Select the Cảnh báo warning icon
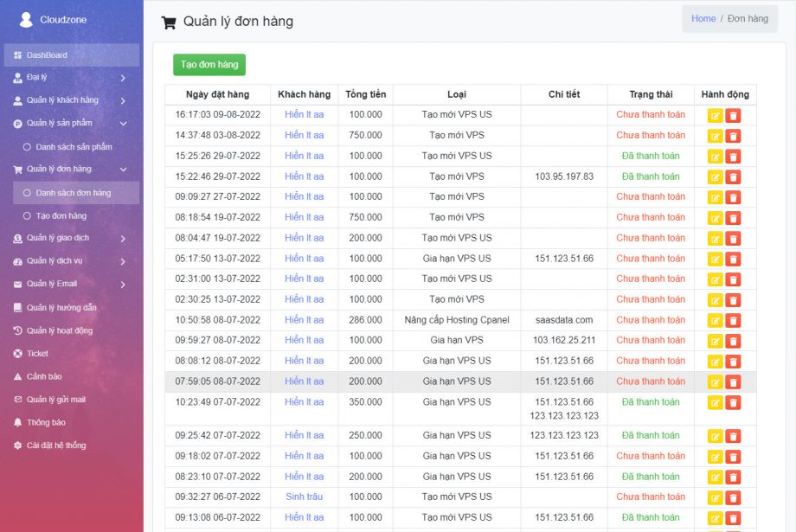 [x=18, y=376]
